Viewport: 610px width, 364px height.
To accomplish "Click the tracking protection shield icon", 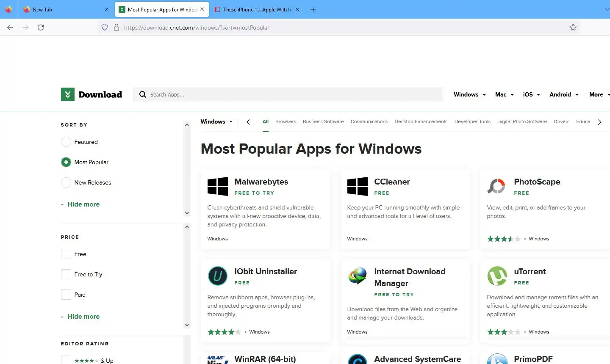I will tap(105, 28).
